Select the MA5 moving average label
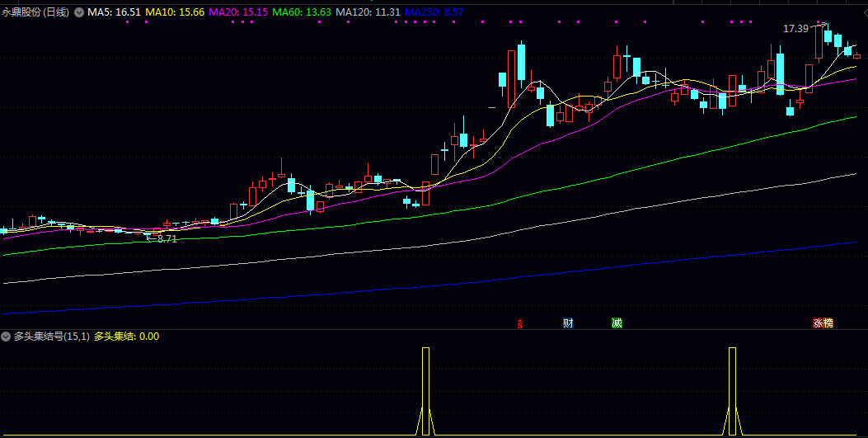 click(x=115, y=13)
